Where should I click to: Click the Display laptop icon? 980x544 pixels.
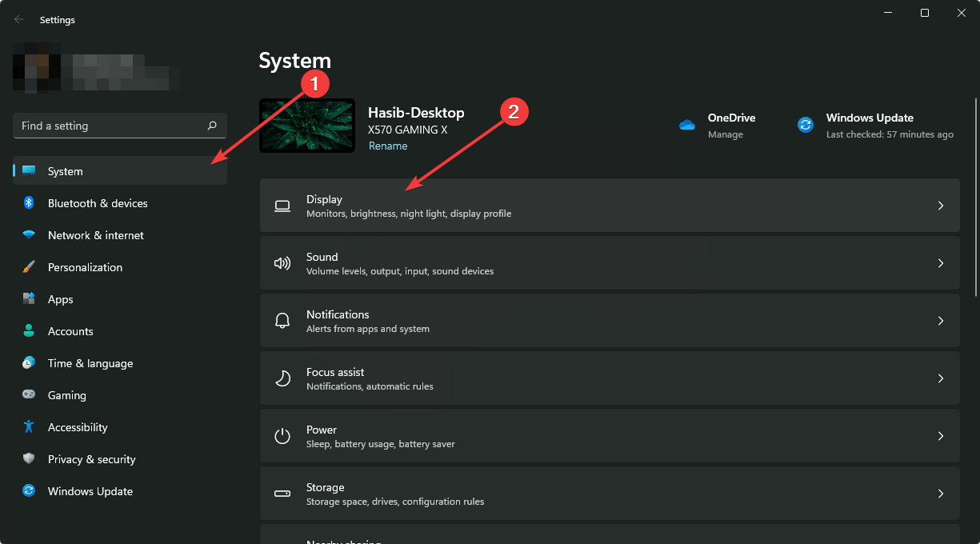282,206
